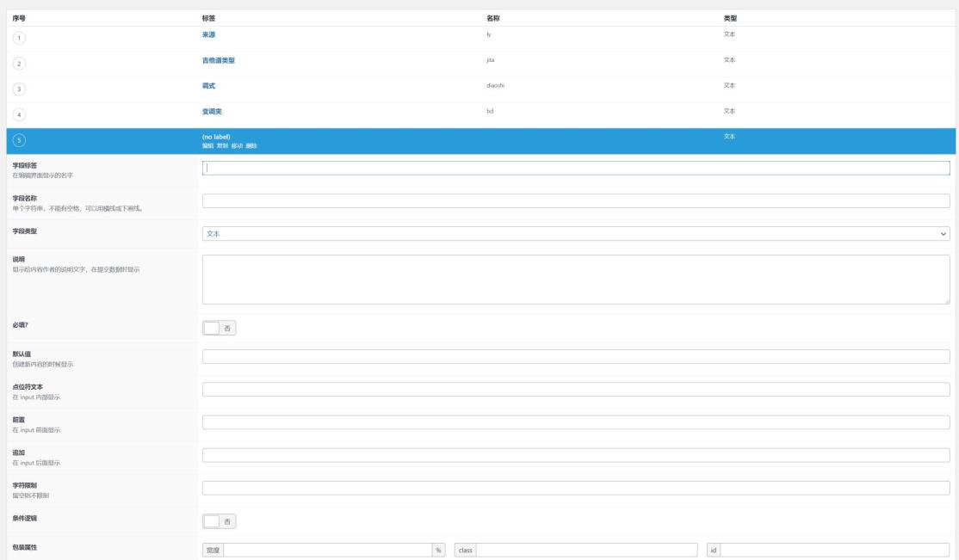The image size is (959, 560).
Task: Click the order number 2 circle
Action: 19,64
